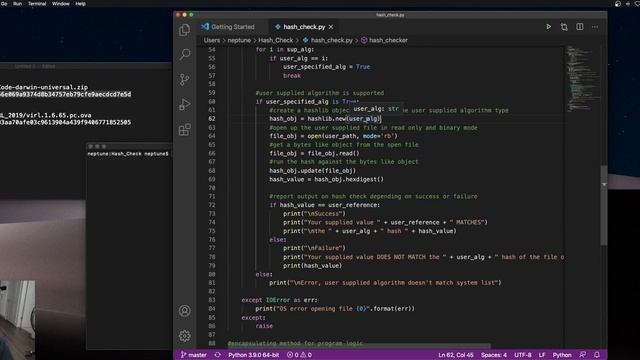The height and width of the screenshot is (360, 640).
Task: Click the editor vertical scrollbar thumb
Action: (604, 206)
